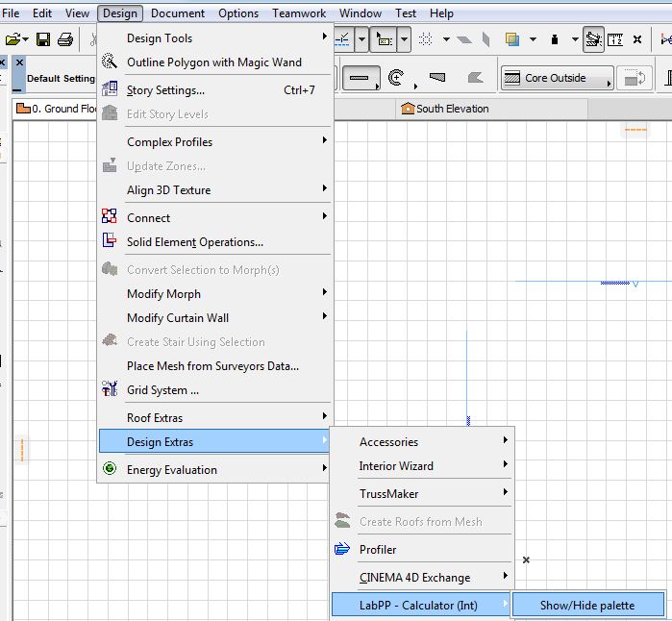
Task: Open the CINEMA 4D Exchange submenu
Action: pos(422,578)
